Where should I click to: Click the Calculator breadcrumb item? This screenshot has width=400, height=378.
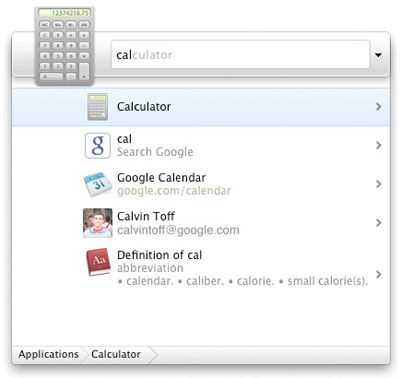[116, 354]
